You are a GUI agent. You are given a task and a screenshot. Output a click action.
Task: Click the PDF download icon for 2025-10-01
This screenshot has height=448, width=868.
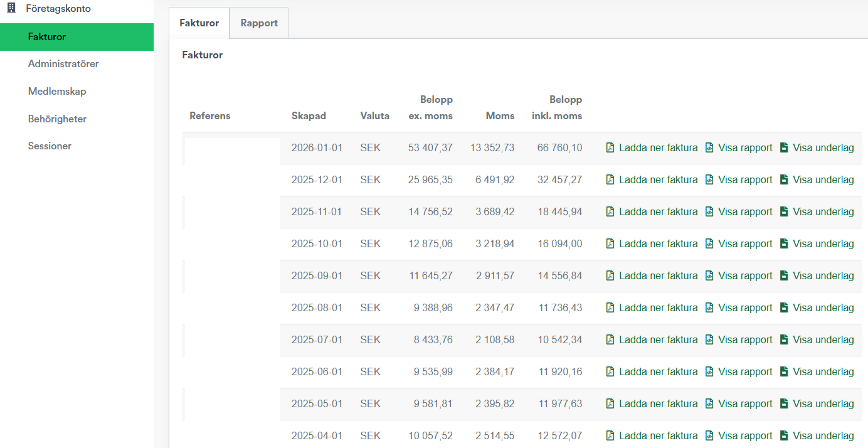coord(610,244)
